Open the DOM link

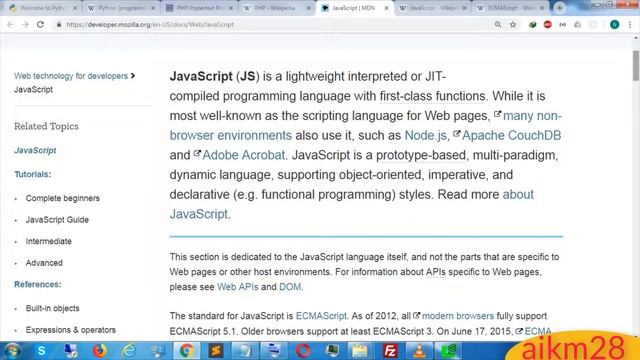click(x=290, y=287)
